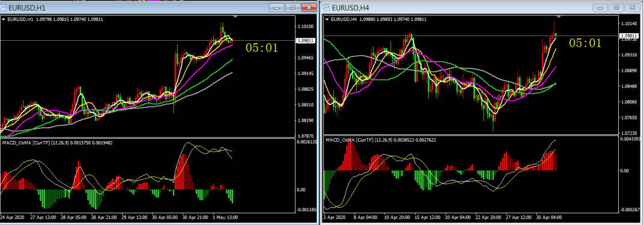Maximize the EURUSD,H1 chart window

[x=293, y=7]
